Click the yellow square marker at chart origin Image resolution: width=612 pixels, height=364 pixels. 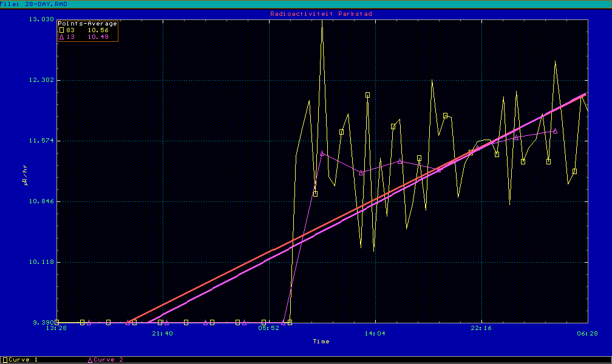(x=56, y=322)
